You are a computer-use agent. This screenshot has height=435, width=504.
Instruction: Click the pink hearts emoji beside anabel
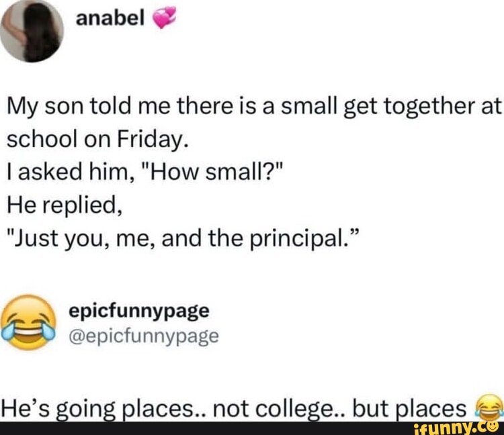click(x=163, y=18)
